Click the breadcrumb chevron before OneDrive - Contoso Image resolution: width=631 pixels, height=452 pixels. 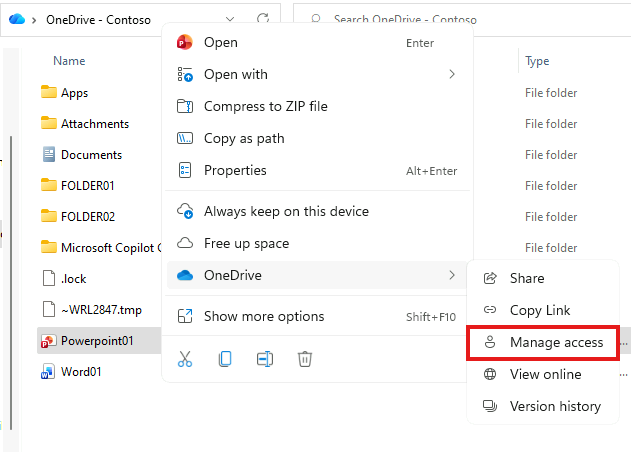coord(34,20)
